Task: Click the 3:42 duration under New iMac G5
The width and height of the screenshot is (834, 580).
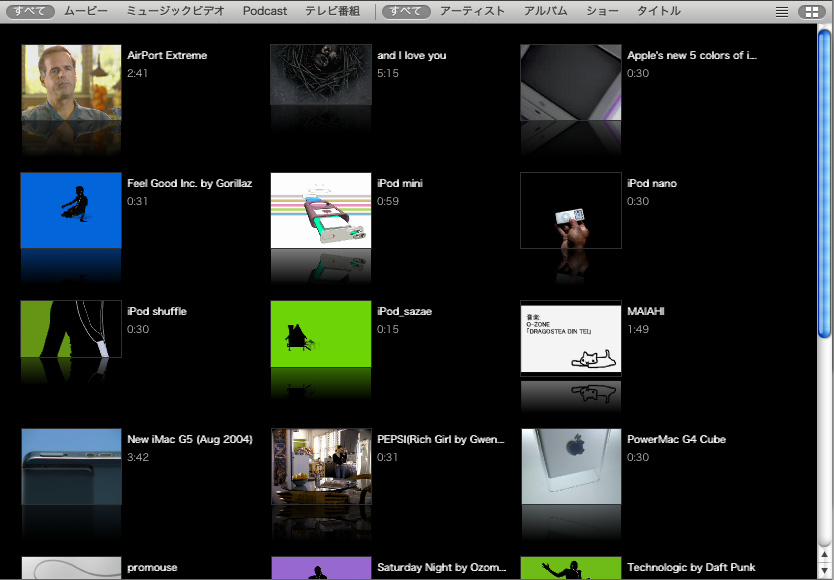Action: click(x=138, y=458)
